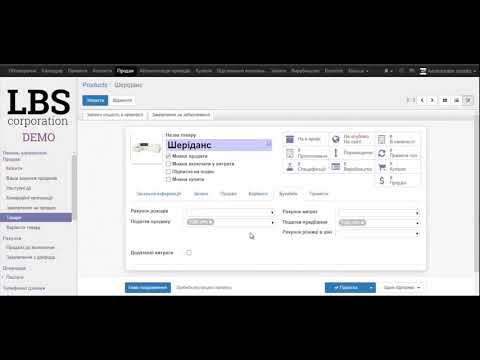This screenshot has height=360, width=480.
Task: Open the 'Більше' top menu dropdown
Action: pyautogui.click(x=358, y=71)
